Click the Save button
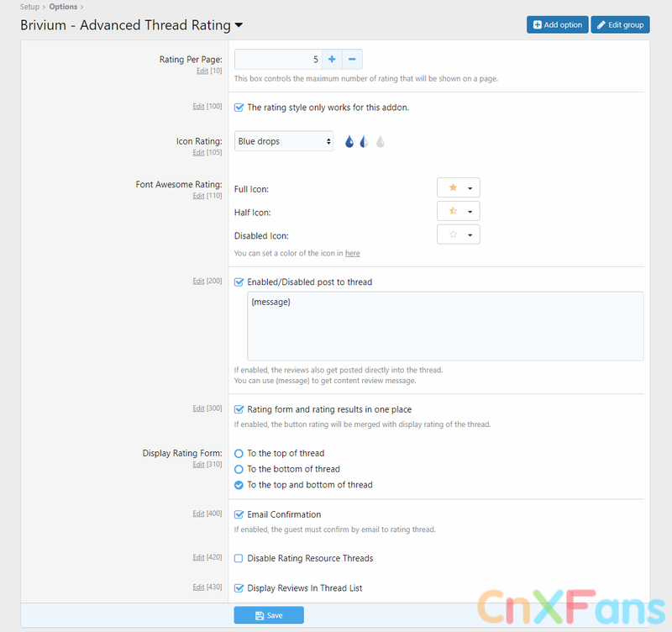This screenshot has height=632, width=672. click(x=269, y=615)
